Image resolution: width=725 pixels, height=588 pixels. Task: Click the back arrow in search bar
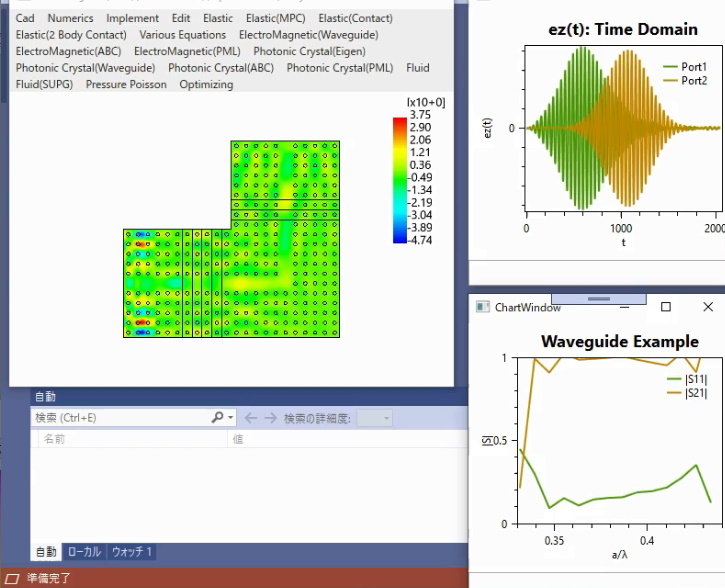[x=251, y=418]
